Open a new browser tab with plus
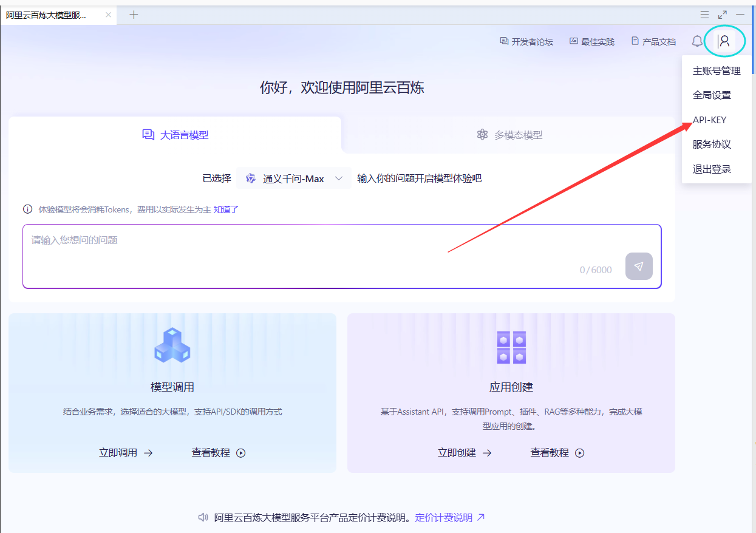756x533 pixels. [x=134, y=15]
